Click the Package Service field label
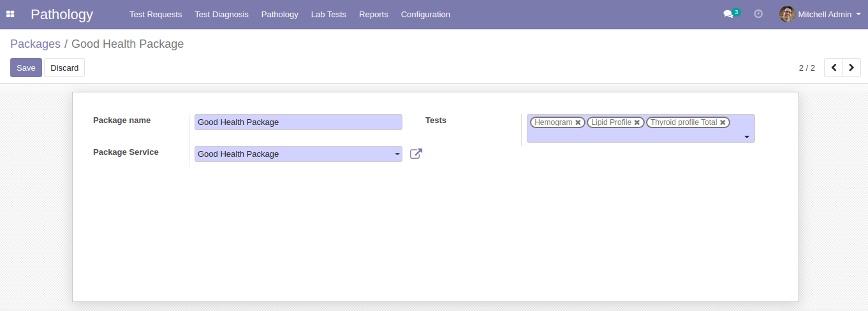Viewport: 868px width, 311px height. pos(126,152)
